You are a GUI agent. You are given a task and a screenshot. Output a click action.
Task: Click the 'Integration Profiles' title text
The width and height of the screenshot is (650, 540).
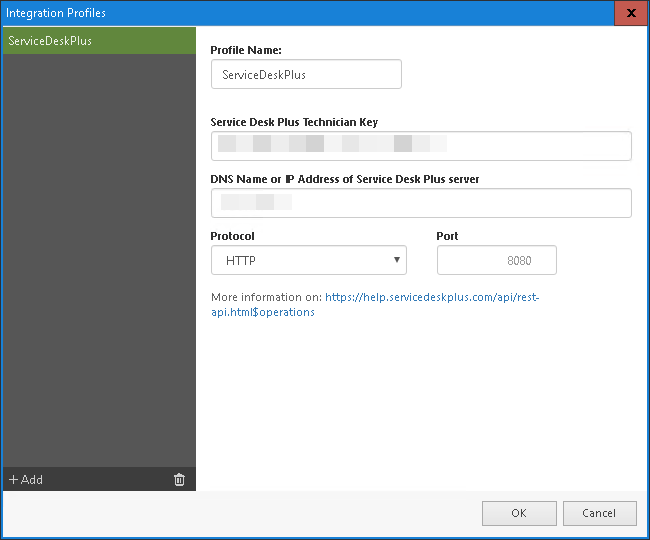pyautogui.click(x=56, y=13)
